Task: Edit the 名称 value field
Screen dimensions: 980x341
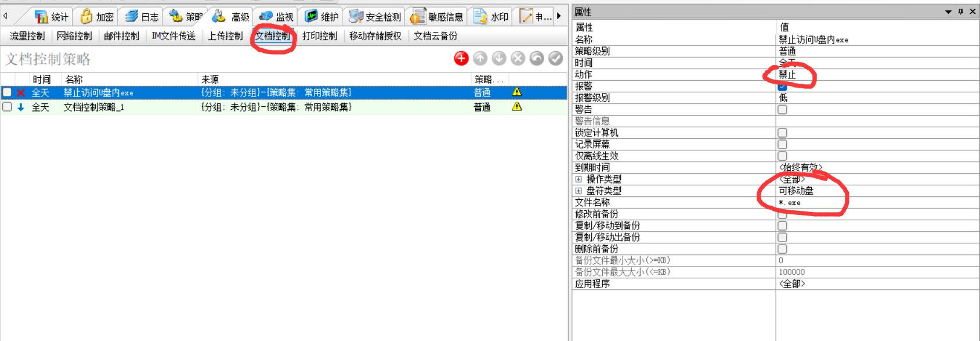Action: [877, 40]
